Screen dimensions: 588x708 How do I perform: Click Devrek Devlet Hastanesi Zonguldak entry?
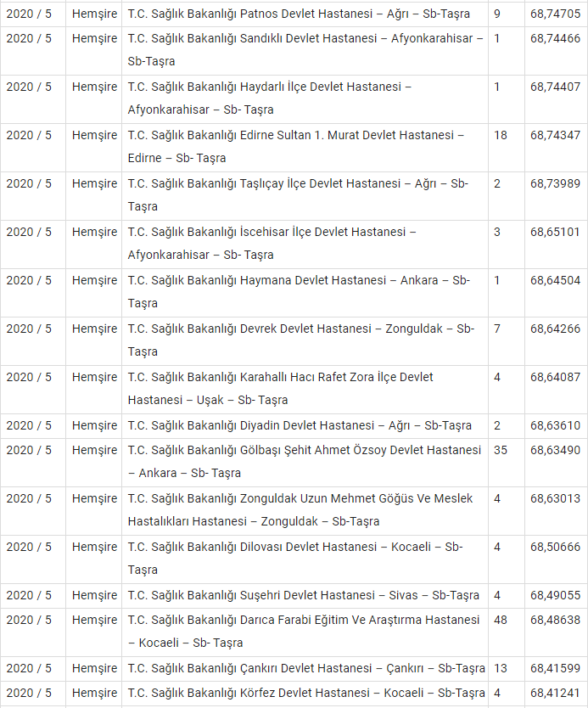coord(301,340)
